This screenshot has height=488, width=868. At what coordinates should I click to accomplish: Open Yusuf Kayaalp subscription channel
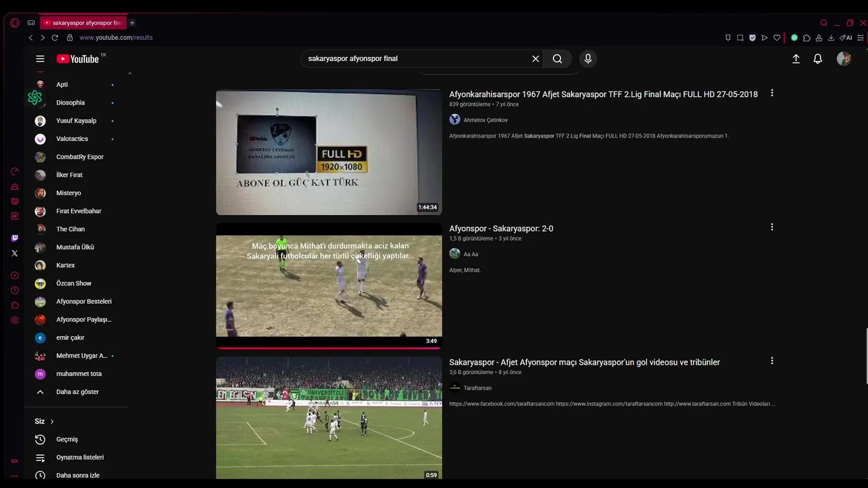[x=76, y=121]
